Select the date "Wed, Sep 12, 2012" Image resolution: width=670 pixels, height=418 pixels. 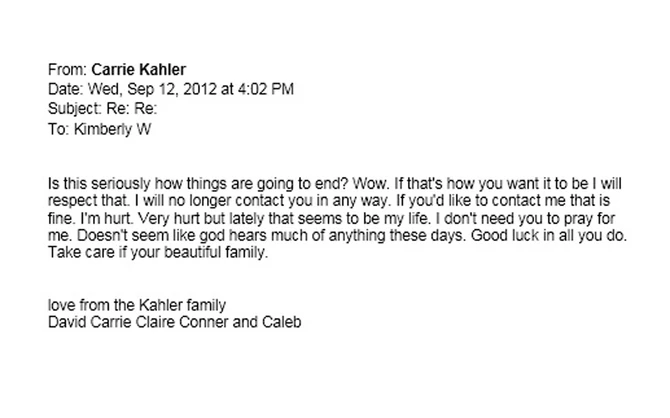(144, 89)
